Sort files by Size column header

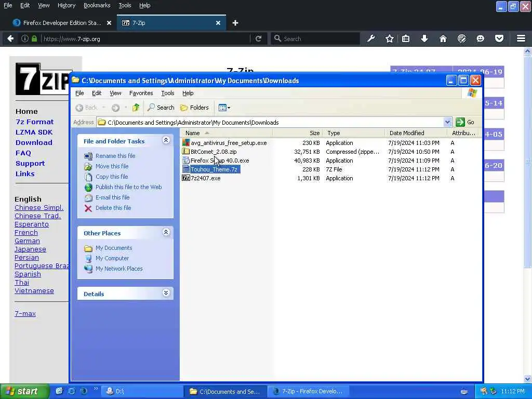point(297,133)
